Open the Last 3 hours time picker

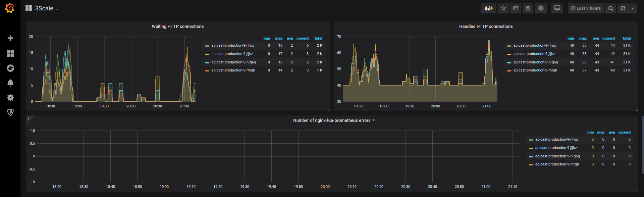coord(586,8)
